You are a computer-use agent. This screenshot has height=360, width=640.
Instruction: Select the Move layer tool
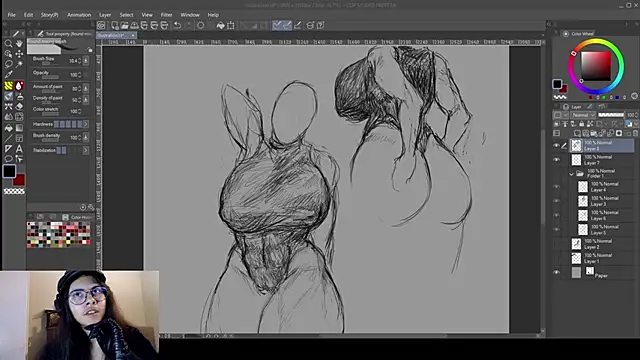tap(19, 54)
